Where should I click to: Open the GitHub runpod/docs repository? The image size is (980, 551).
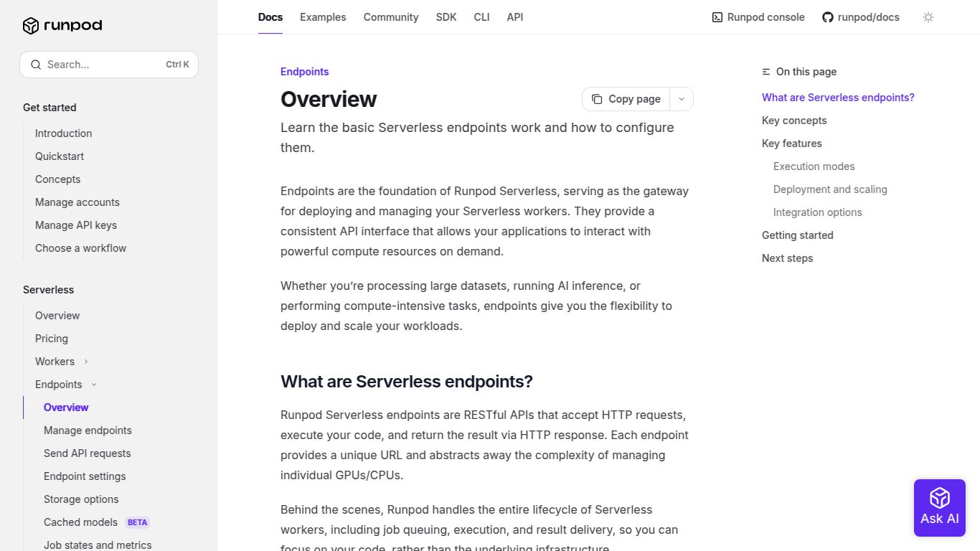pos(861,17)
